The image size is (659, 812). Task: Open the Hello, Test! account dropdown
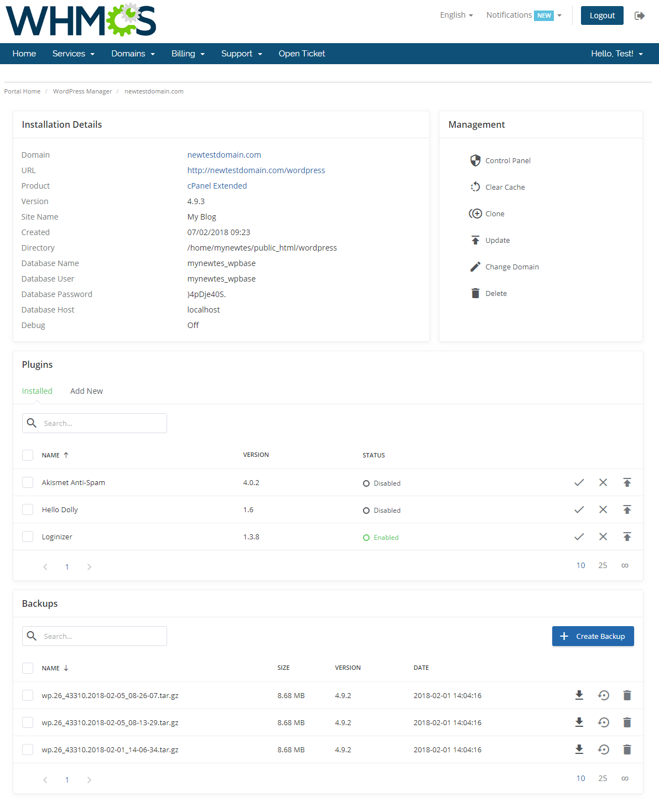617,54
